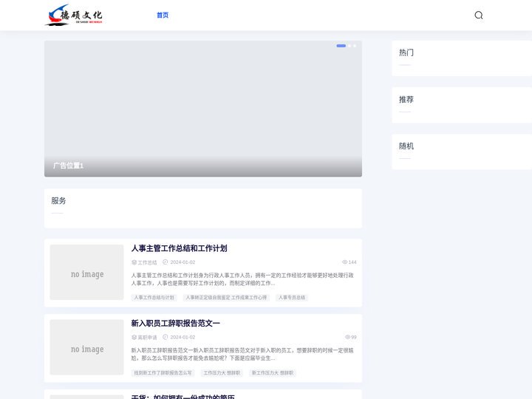Switch to the second carousel slide dot

(x=349, y=46)
